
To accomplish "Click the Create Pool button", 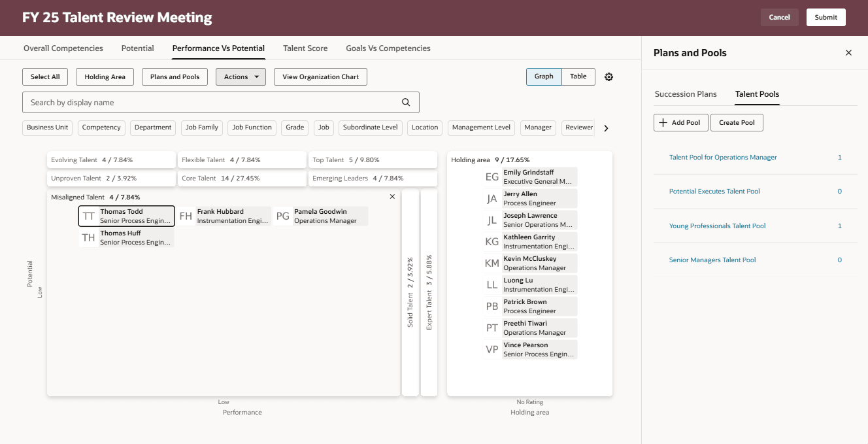I will pyautogui.click(x=737, y=122).
